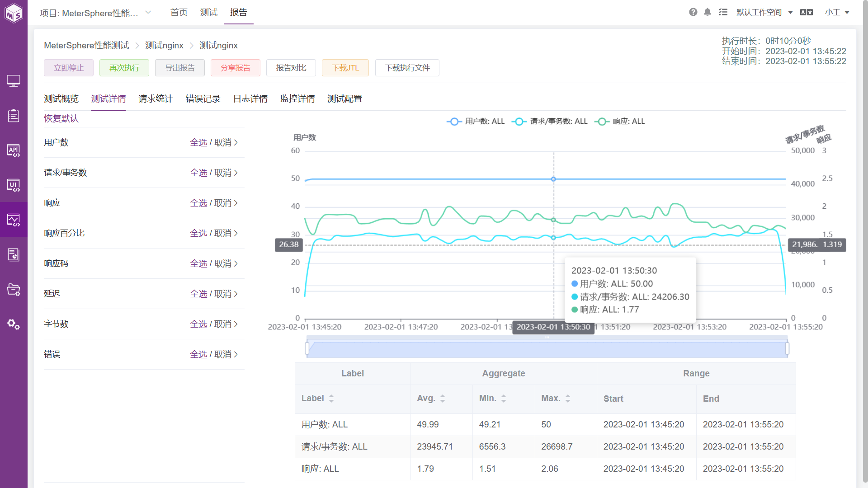The height and width of the screenshot is (488, 868).
Task: Switch to the 监控详情 tab
Action: point(297,99)
